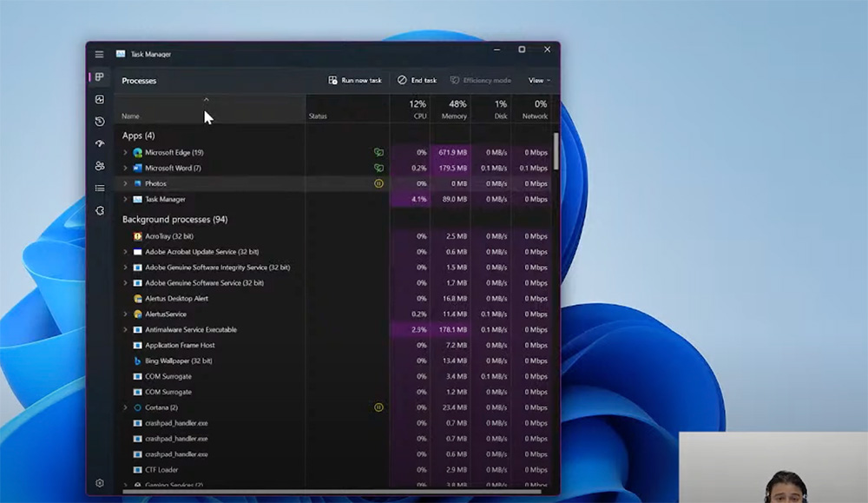This screenshot has width=868, height=503.
Task: Open the Users sidebar icon
Action: click(100, 166)
